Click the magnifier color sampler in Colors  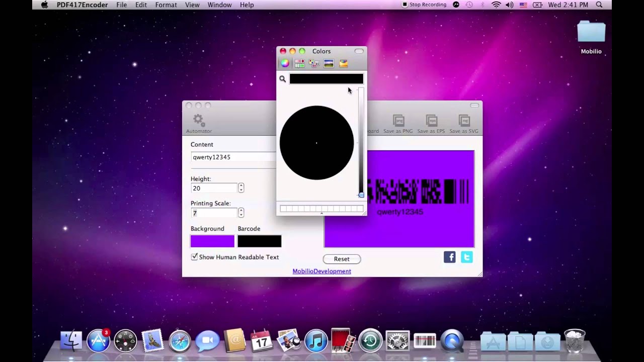(x=282, y=79)
